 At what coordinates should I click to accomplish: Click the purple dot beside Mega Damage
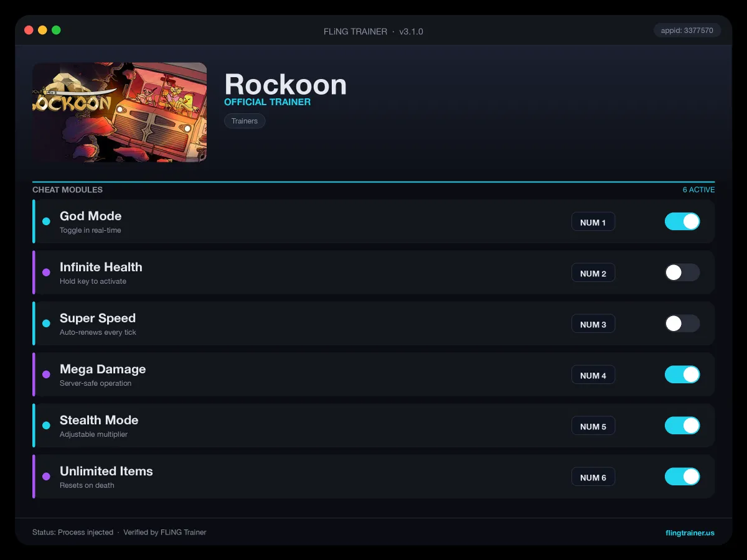coord(46,375)
